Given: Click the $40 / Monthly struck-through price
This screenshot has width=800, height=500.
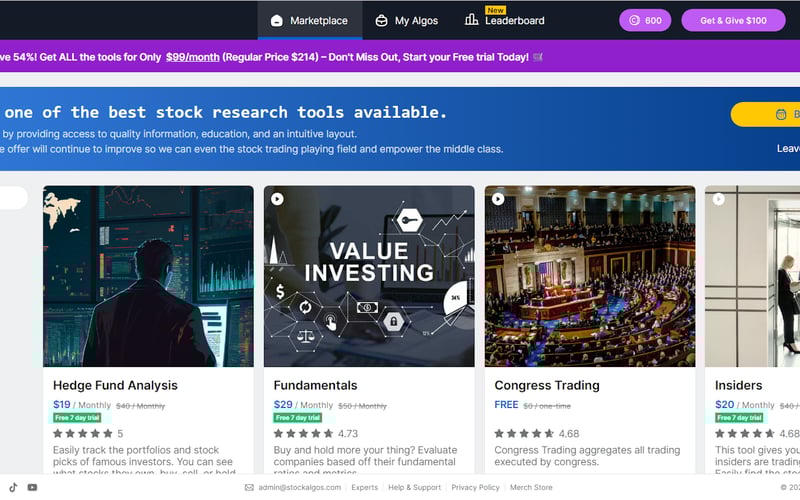Looking at the screenshot, I should pyautogui.click(x=140, y=406).
